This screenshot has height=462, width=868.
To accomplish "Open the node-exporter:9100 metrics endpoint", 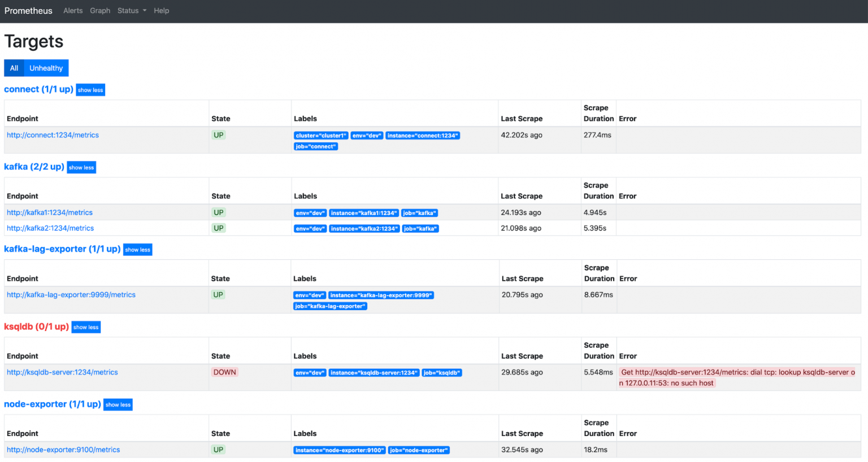I will (x=63, y=450).
